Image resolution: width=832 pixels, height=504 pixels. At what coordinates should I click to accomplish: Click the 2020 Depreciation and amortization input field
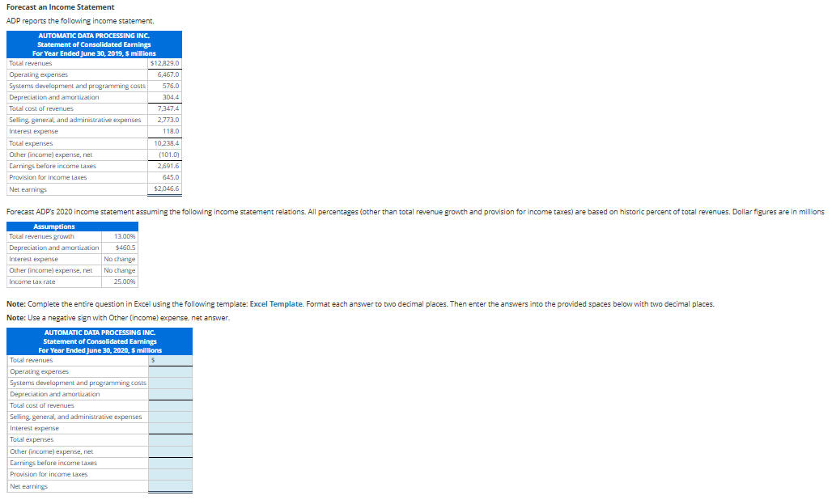170,394
